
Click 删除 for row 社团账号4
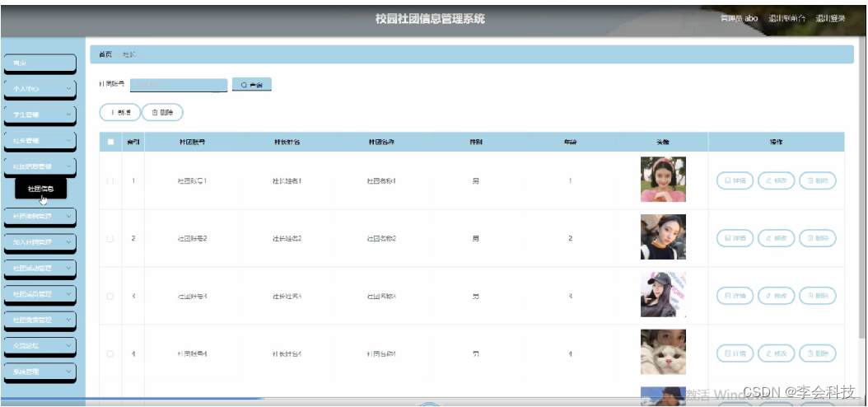pyautogui.click(x=818, y=353)
